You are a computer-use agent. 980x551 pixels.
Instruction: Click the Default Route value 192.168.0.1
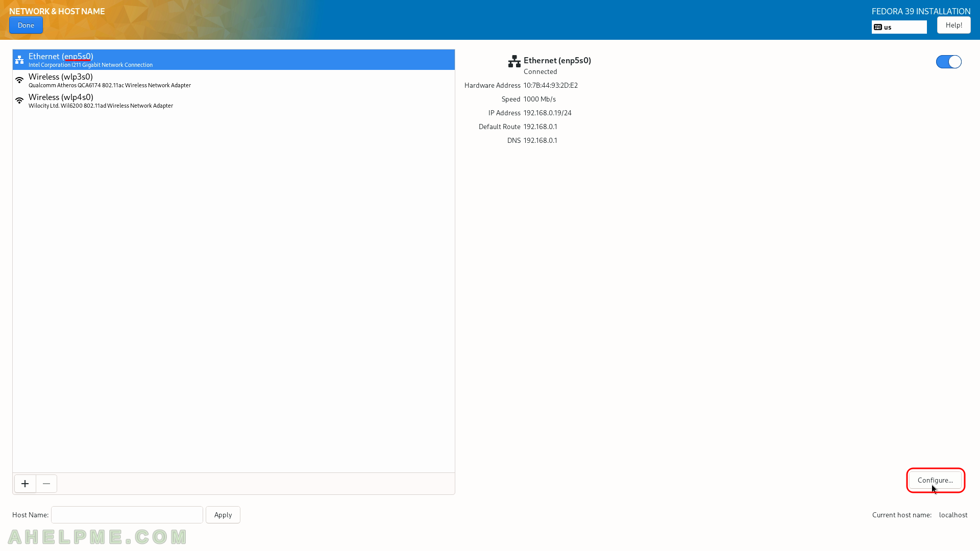[540, 127]
